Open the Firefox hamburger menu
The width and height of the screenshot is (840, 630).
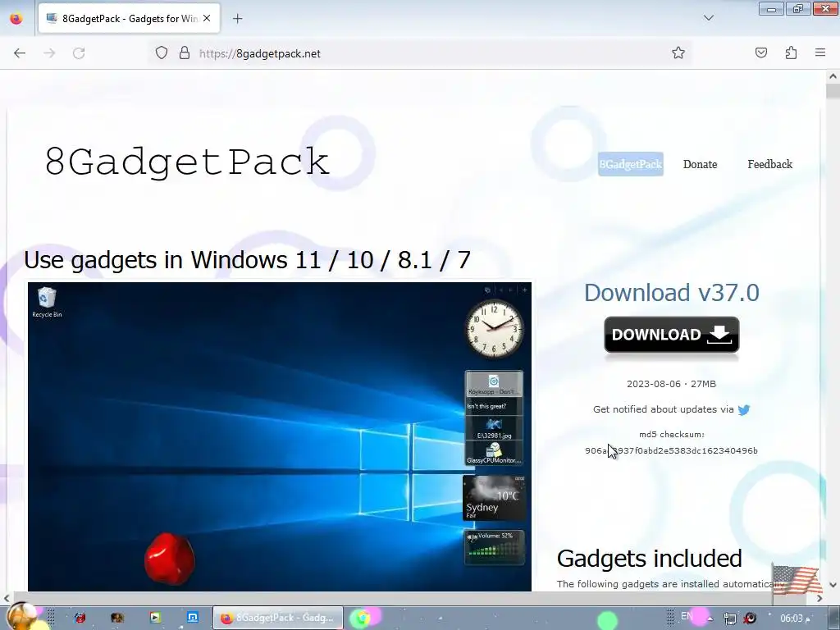[x=820, y=52]
